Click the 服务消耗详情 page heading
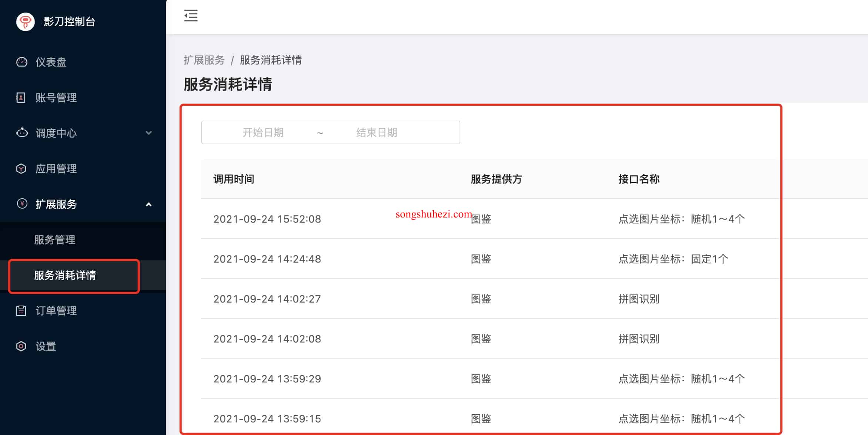Screen dimensions: 868x435 click(x=228, y=84)
